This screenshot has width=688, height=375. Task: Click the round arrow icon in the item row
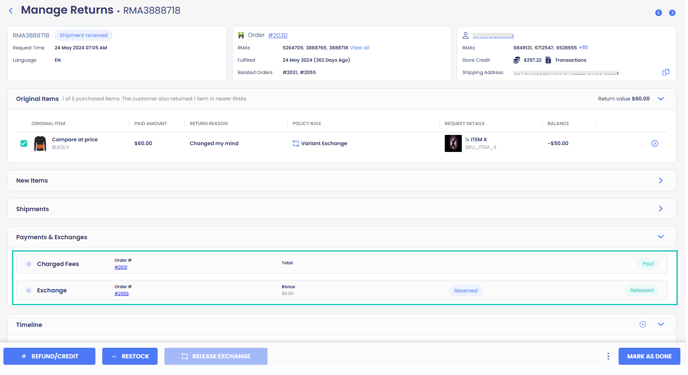tap(655, 143)
